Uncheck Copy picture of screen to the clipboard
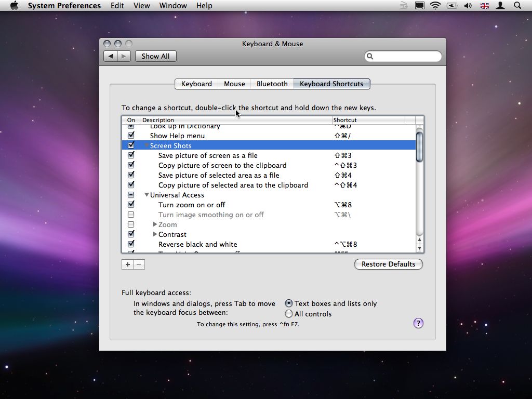532x399 pixels. (131, 165)
